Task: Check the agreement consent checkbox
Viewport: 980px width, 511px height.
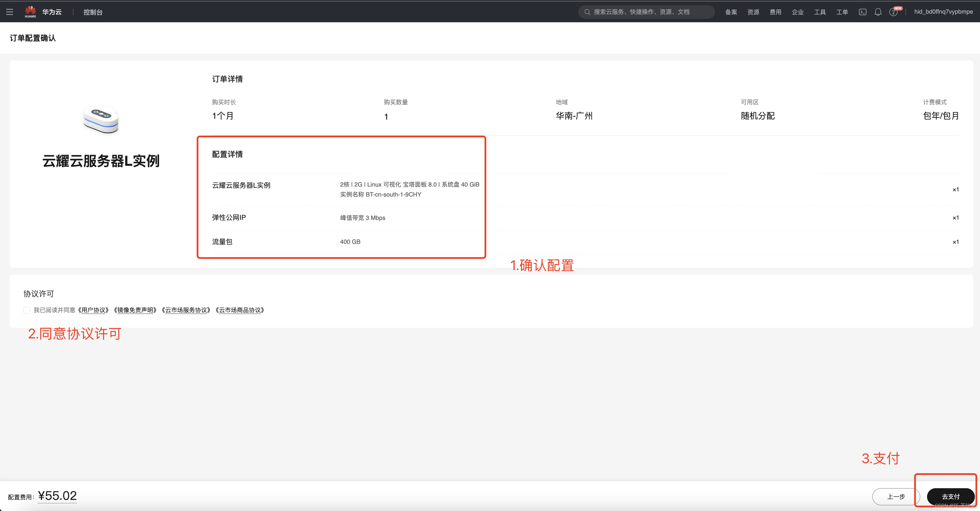Action: click(x=27, y=310)
